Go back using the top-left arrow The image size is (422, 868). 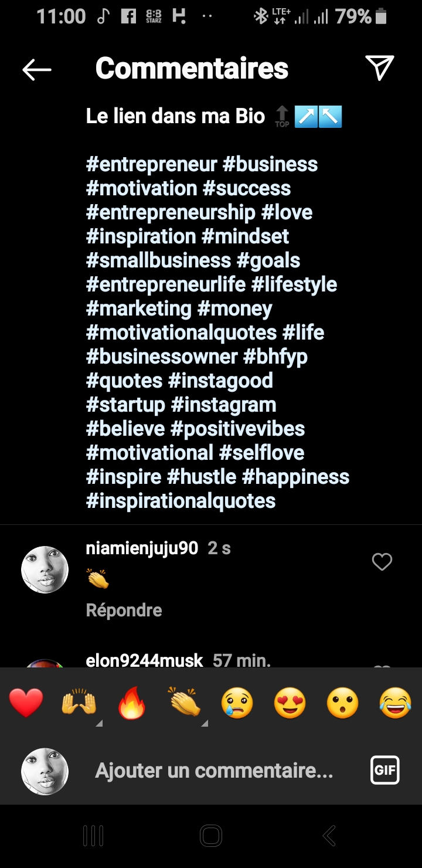(36, 70)
